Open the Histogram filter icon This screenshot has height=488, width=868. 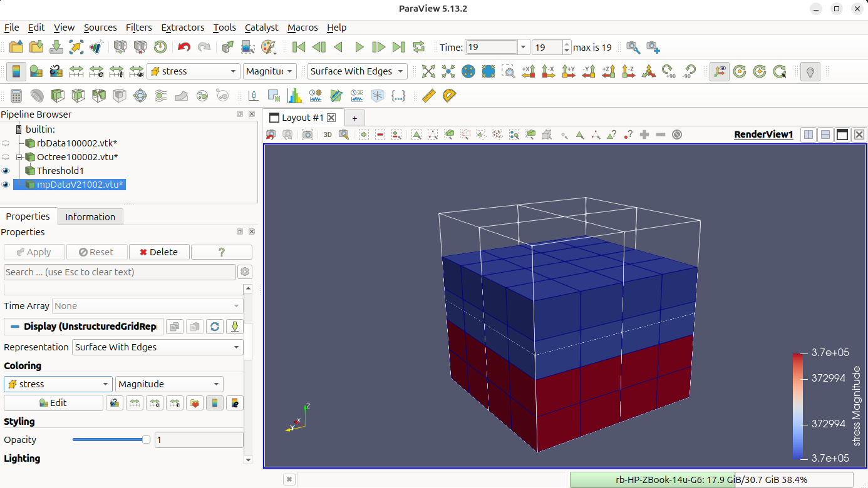pyautogui.click(x=294, y=96)
